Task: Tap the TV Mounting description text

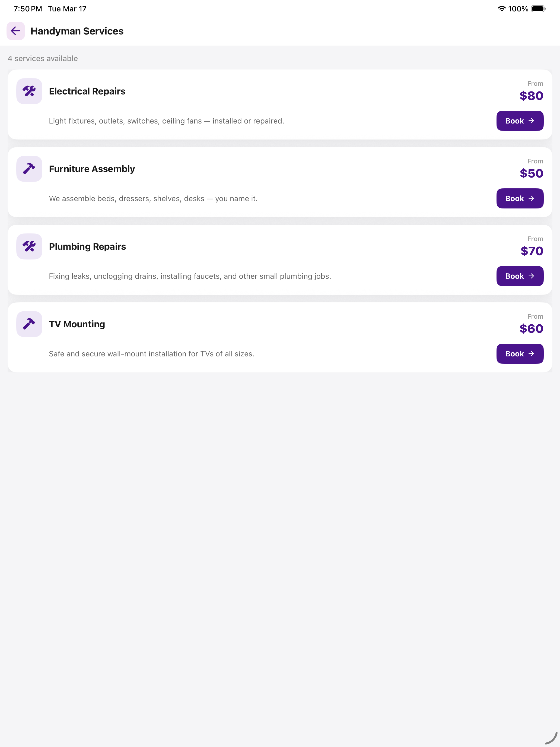Action: [152, 354]
